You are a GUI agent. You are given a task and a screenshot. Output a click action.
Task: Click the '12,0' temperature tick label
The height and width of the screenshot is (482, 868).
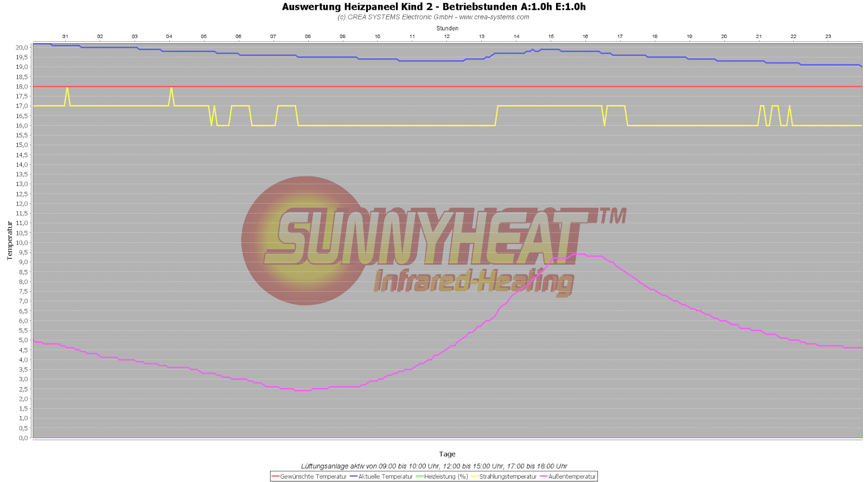tap(22, 204)
